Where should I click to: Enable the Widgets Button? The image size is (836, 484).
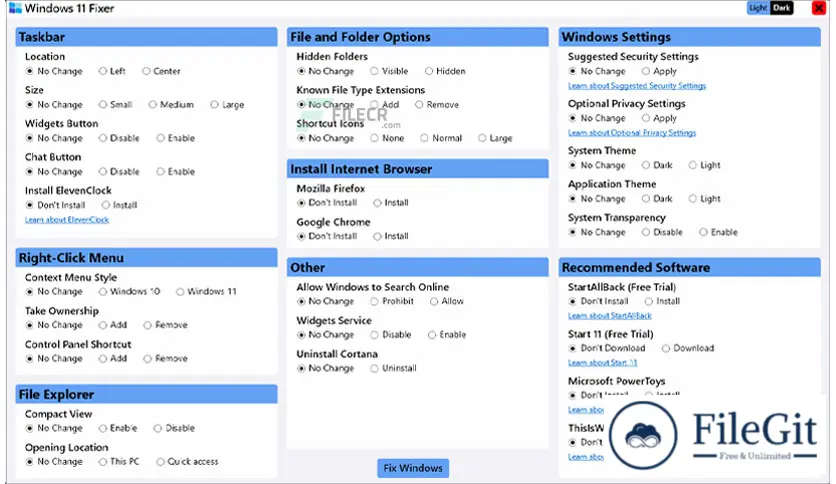click(176, 138)
